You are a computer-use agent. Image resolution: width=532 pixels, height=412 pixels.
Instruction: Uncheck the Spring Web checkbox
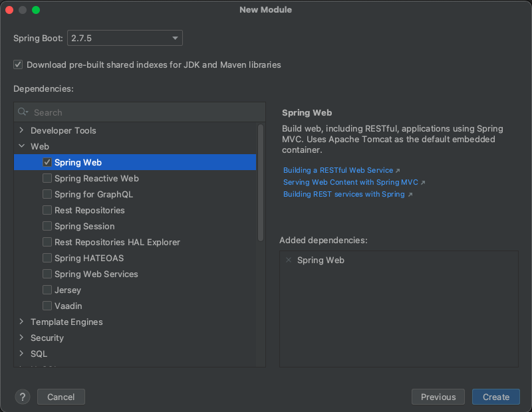pyautogui.click(x=47, y=162)
